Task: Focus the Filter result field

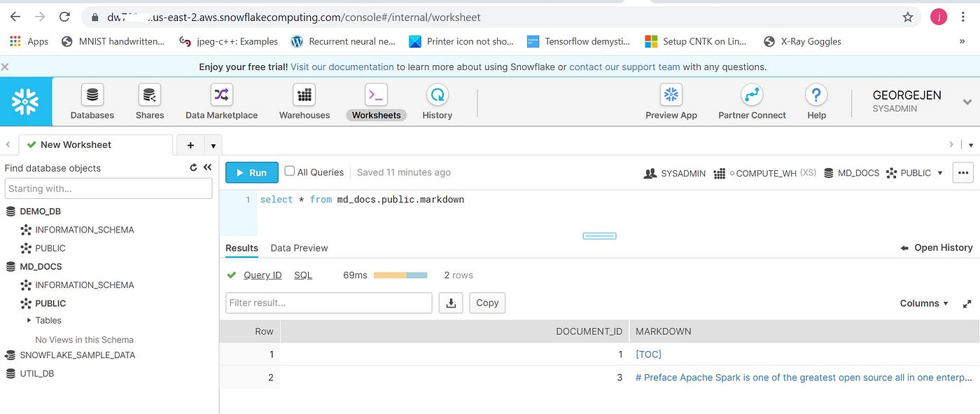Action: pos(329,303)
